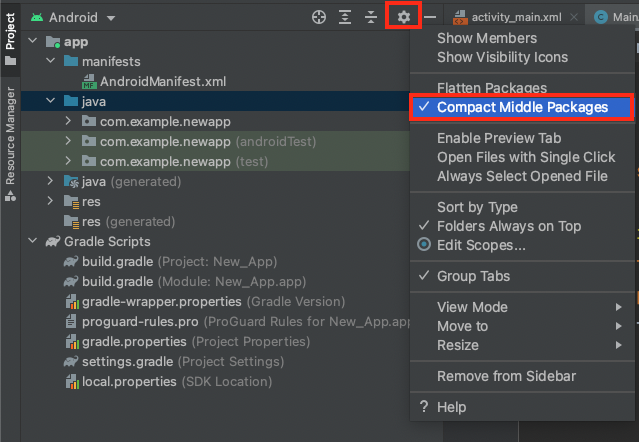
Task: Click the androidTest package folder icon
Action: pyautogui.click(x=89, y=141)
